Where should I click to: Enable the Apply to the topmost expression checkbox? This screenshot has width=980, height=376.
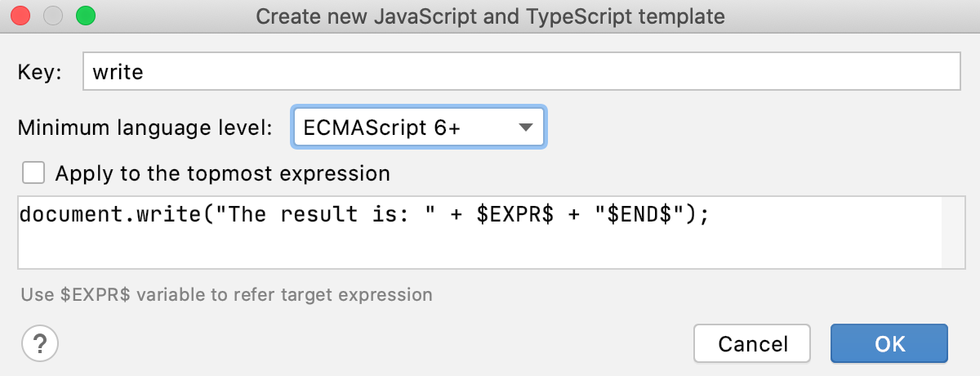click(33, 172)
